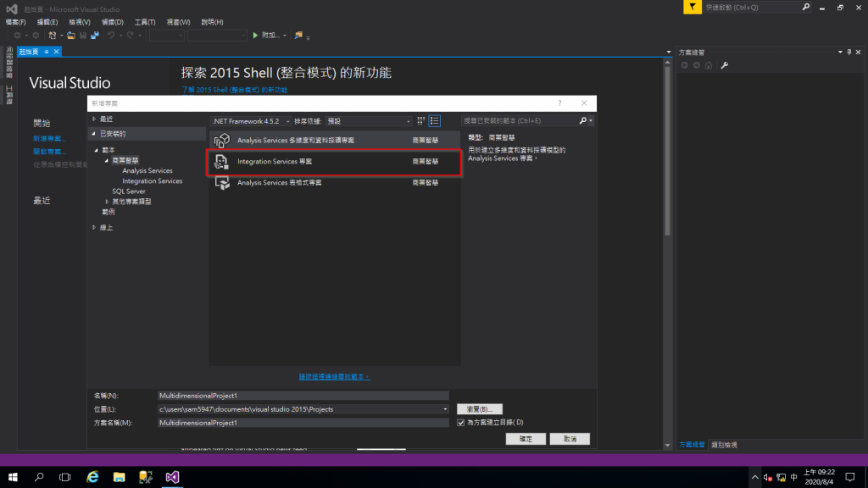Click the 開啟專案... link on start page
Viewport: 868px width, 488px height.
point(49,152)
